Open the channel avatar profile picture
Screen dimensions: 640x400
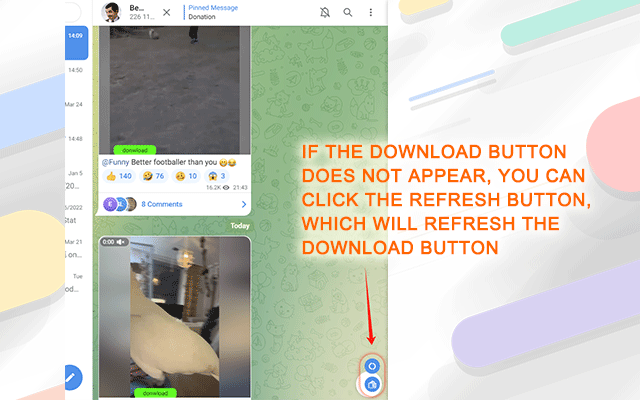pos(111,12)
